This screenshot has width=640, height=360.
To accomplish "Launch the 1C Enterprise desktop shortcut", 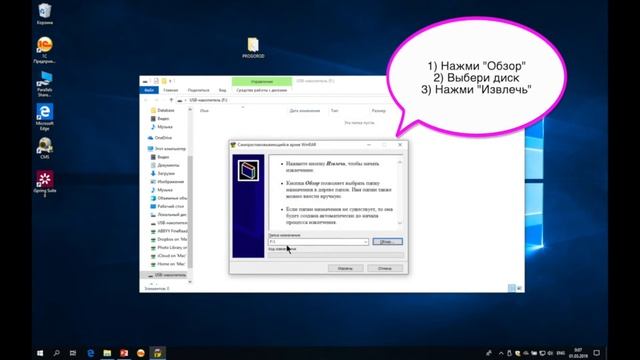I will pyautogui.click(x=44, y=50).
